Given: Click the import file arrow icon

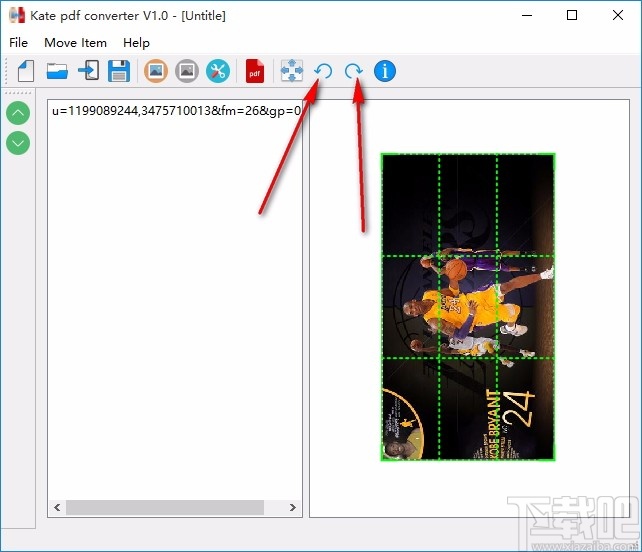Looking at the screenshot, I should coord(88,70).
